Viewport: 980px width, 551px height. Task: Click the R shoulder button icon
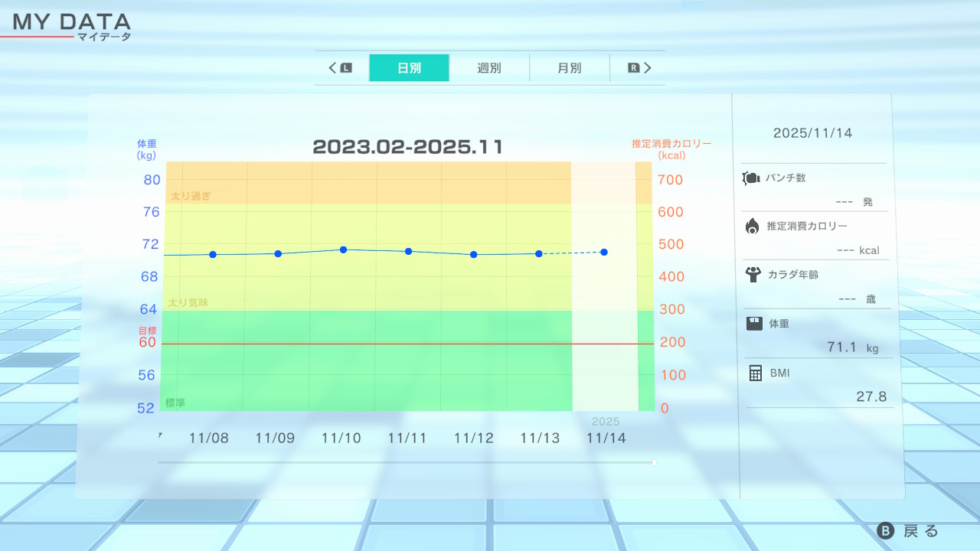[x=633, y=68]
